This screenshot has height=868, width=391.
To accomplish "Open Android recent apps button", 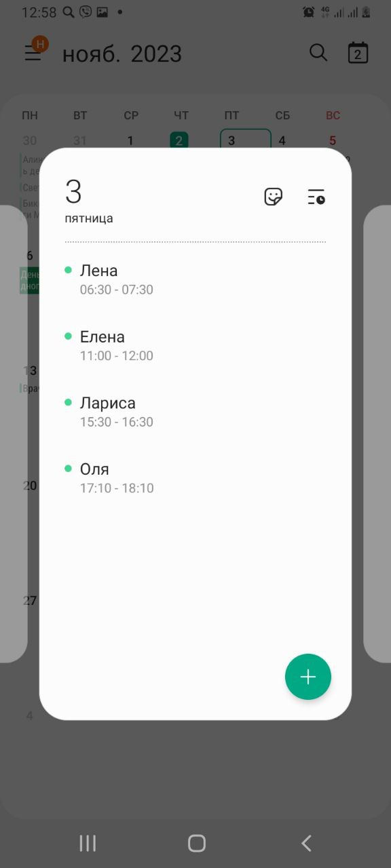I will pos(88,843).
